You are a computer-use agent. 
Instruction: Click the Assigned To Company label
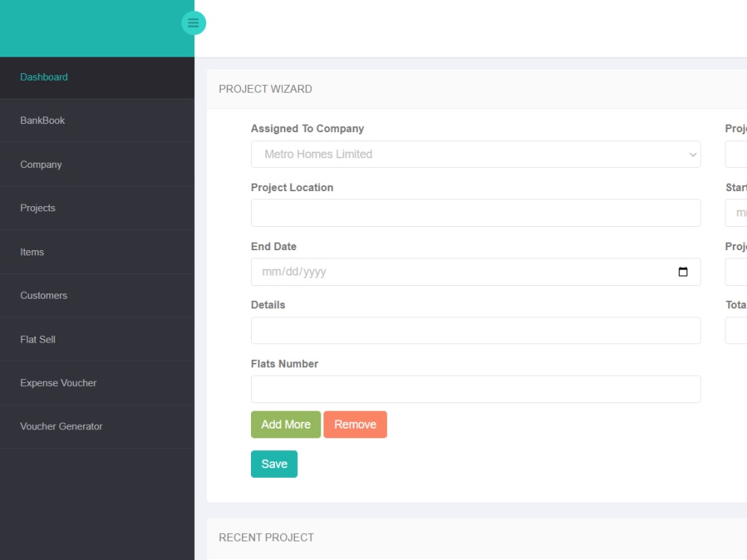(307, 128)
